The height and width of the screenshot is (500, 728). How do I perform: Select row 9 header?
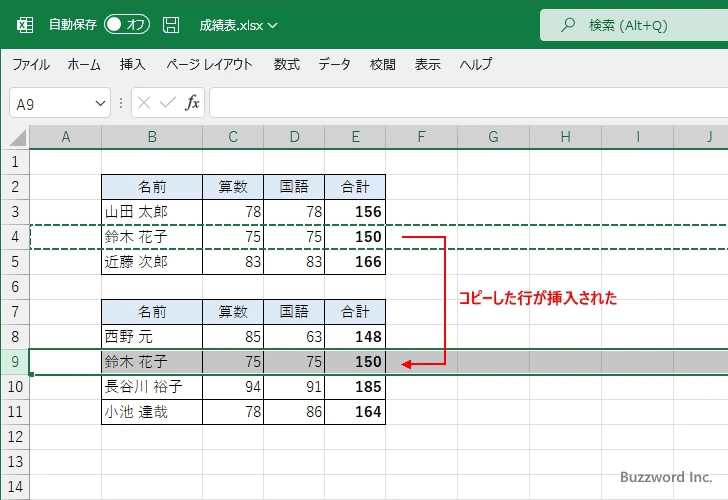pyautogui.click(x=15, y=362)
